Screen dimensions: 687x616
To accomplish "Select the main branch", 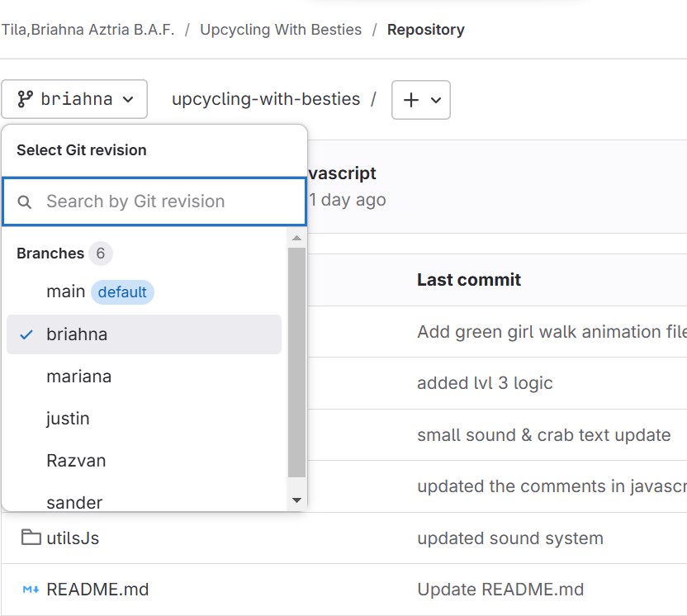I will coord(66,291).
